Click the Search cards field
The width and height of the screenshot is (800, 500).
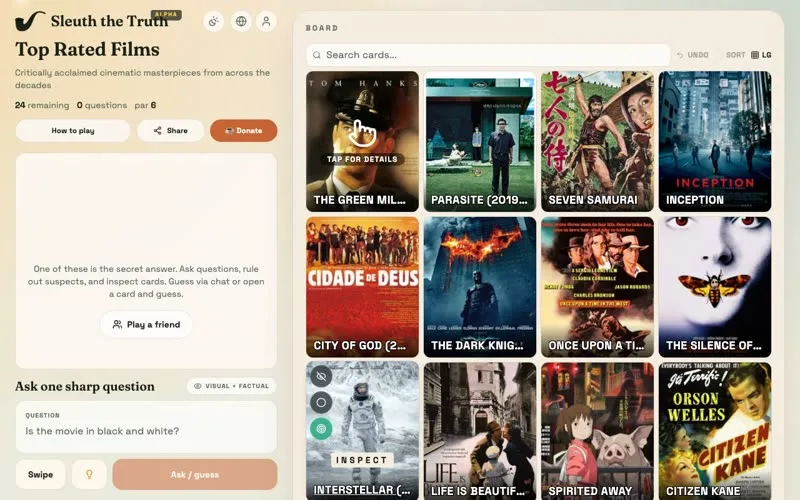tap(488, 55)
